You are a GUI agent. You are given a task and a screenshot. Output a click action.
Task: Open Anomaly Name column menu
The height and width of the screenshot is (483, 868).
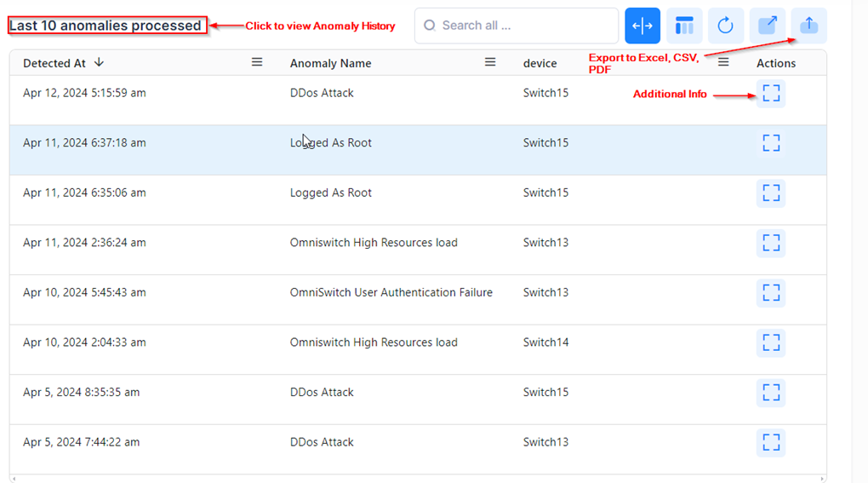point(490,62)
